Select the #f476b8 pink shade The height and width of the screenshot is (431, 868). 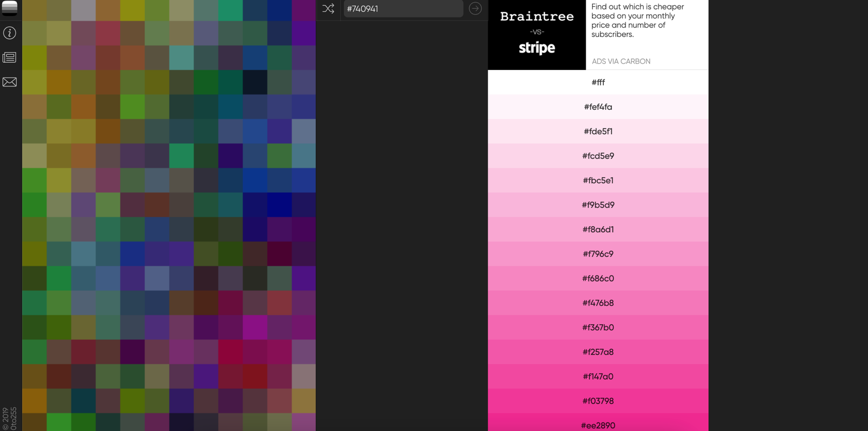click(598, 303)
